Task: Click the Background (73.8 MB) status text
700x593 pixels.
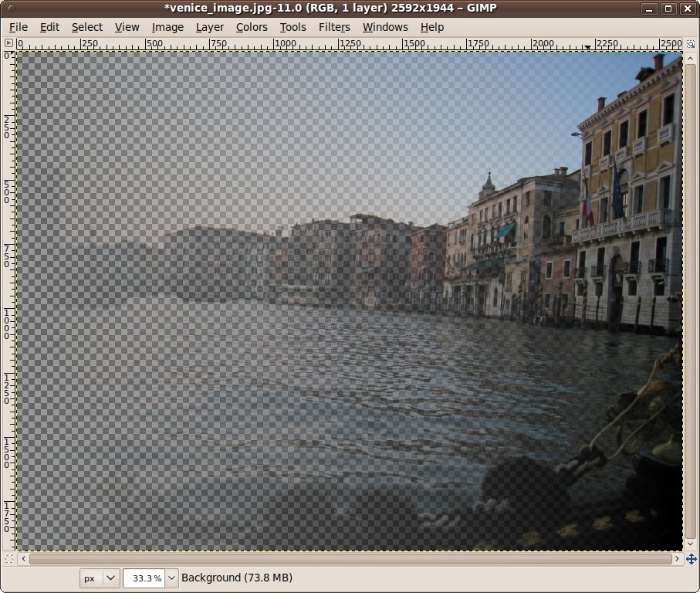Action: 237,578
